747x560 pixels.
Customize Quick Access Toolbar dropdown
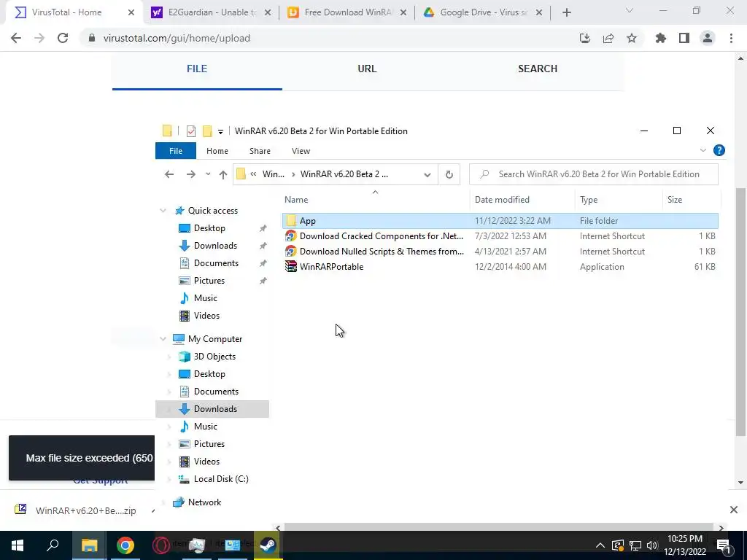220,131
